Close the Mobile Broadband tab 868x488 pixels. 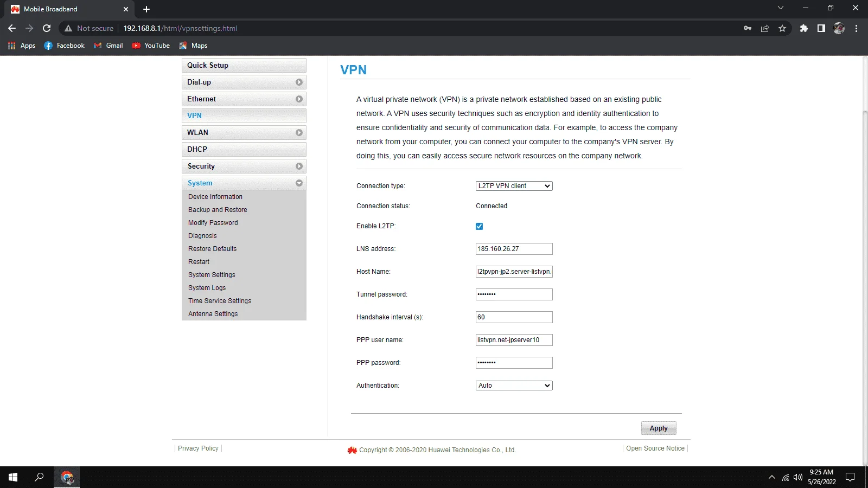click(126, 9)
